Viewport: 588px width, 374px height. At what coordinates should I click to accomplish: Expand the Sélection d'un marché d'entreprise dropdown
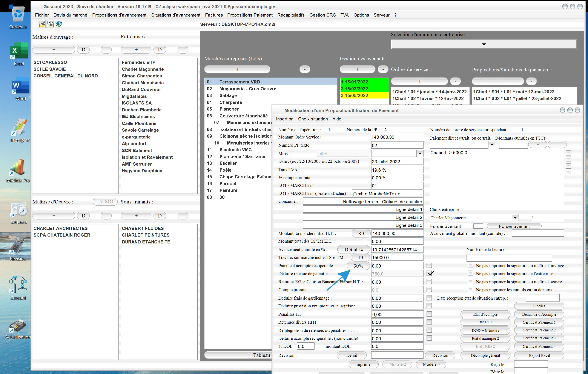tap(484, 44)
